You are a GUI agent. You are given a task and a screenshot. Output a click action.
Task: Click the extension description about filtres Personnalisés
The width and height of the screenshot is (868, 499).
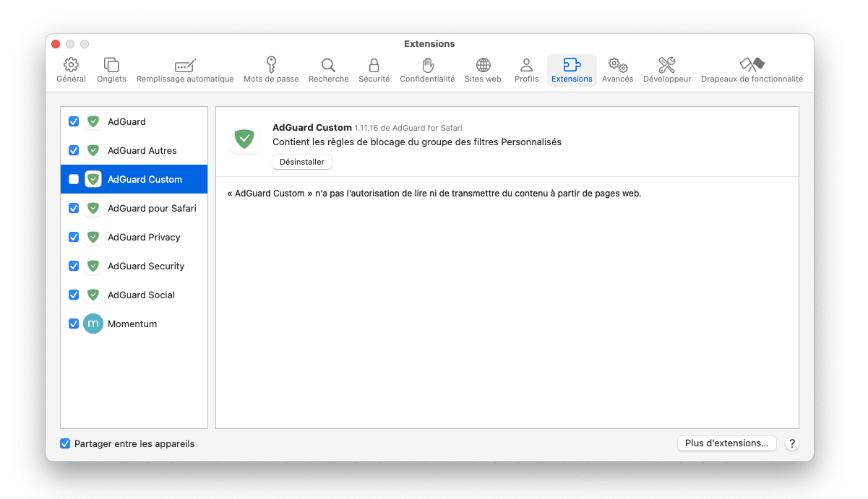(x=417, y=142)
